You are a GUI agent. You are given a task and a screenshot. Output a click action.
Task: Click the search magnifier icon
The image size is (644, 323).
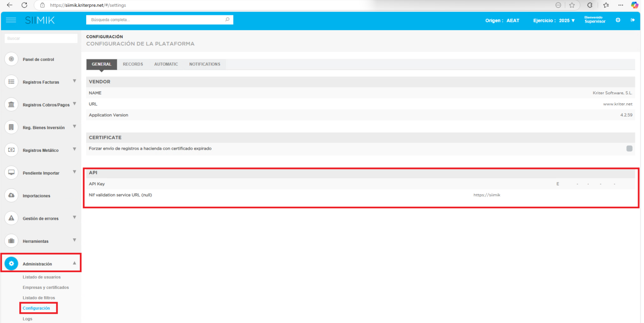click(x=227, y=20)
